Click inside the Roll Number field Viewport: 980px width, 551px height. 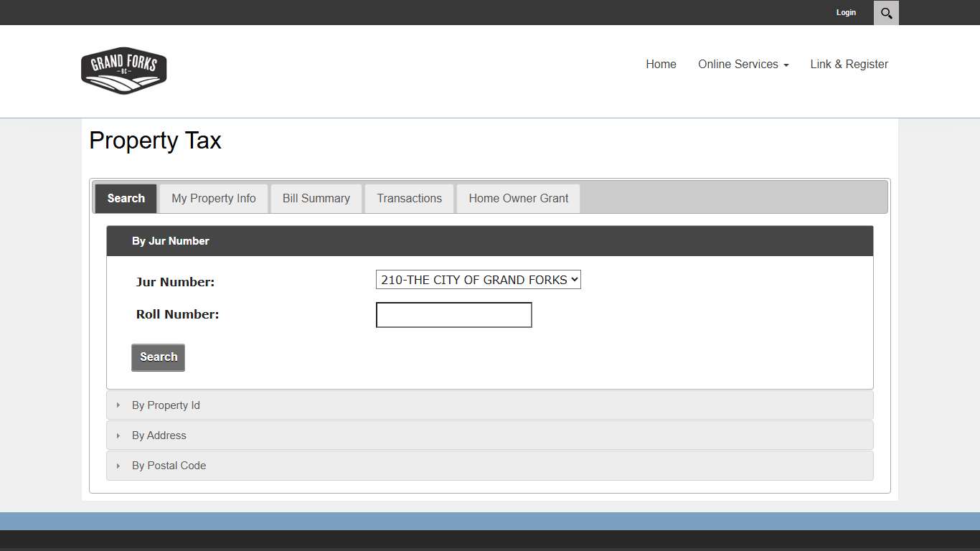coord(453,314)
